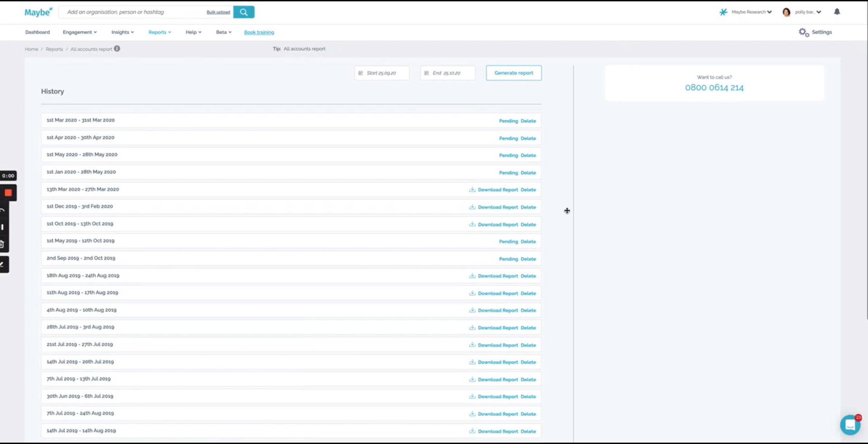The image size is (868, 444).
Task: Click the recorder pause icon
Action: pyautogui.click(x=2, y=227)
